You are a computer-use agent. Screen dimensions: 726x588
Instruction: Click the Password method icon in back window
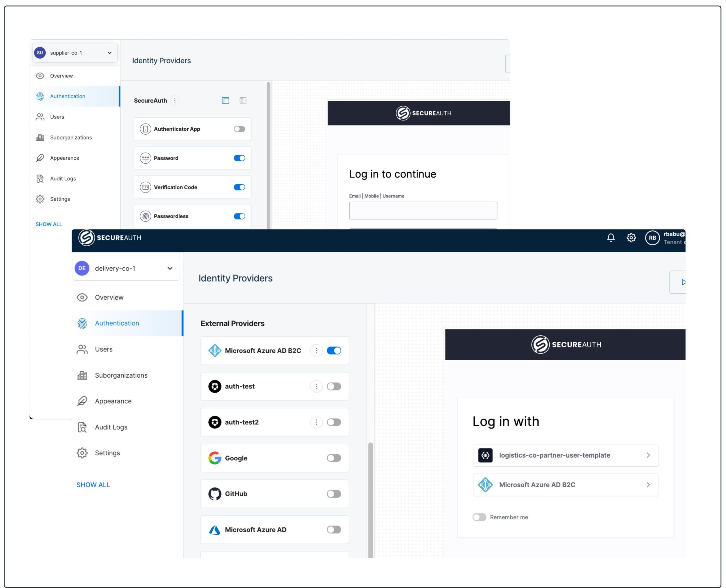pyautogui.click(x=145, y=158)
